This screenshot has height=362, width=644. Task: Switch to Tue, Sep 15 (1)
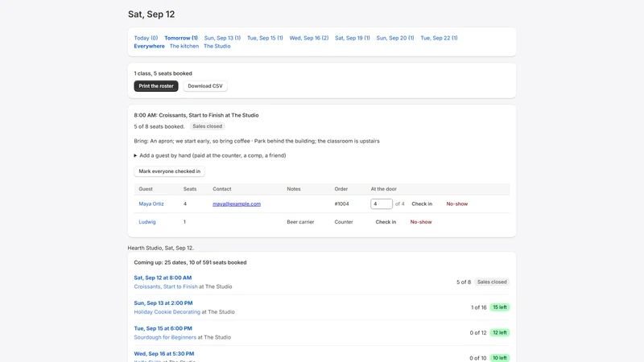pyautogui.click(x=265, y=38)
